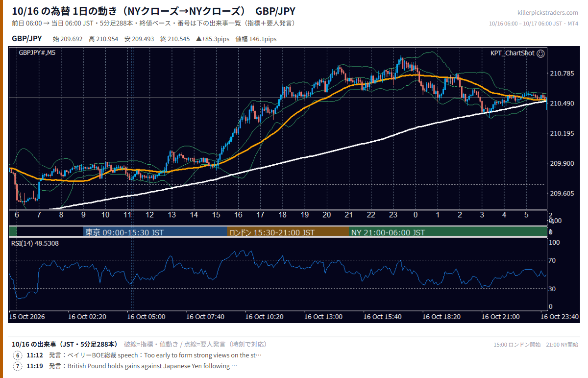The image size is (588, 378).
Task: Click the 16 Oct 07:40 time label
Action: click(205, 317)
